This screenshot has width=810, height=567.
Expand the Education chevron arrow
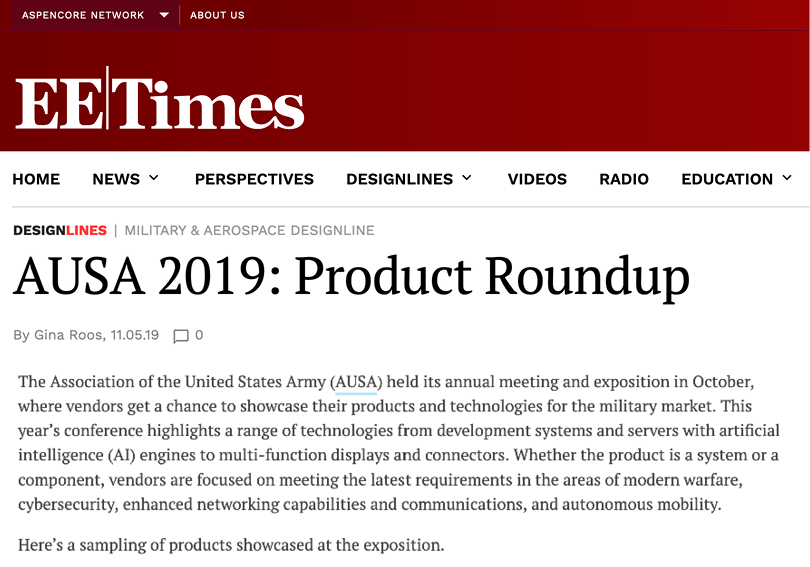[x=787, y=178]
